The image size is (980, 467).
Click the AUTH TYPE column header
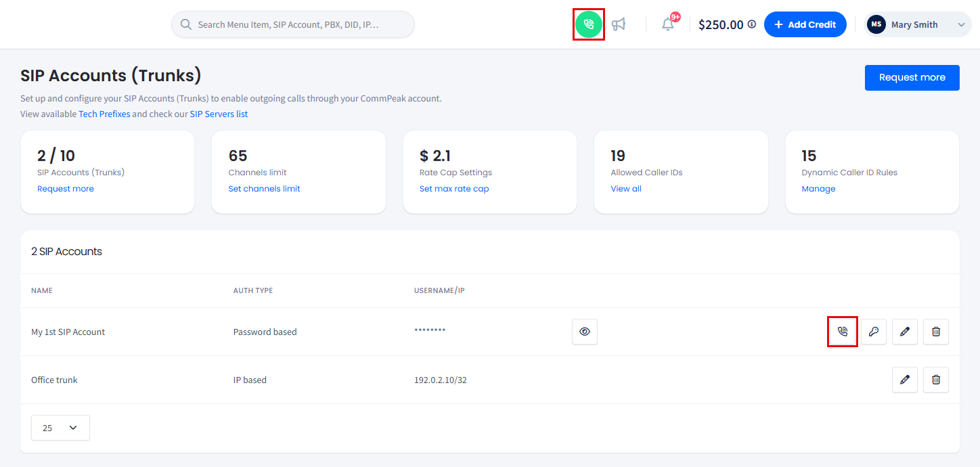point(253,290)
